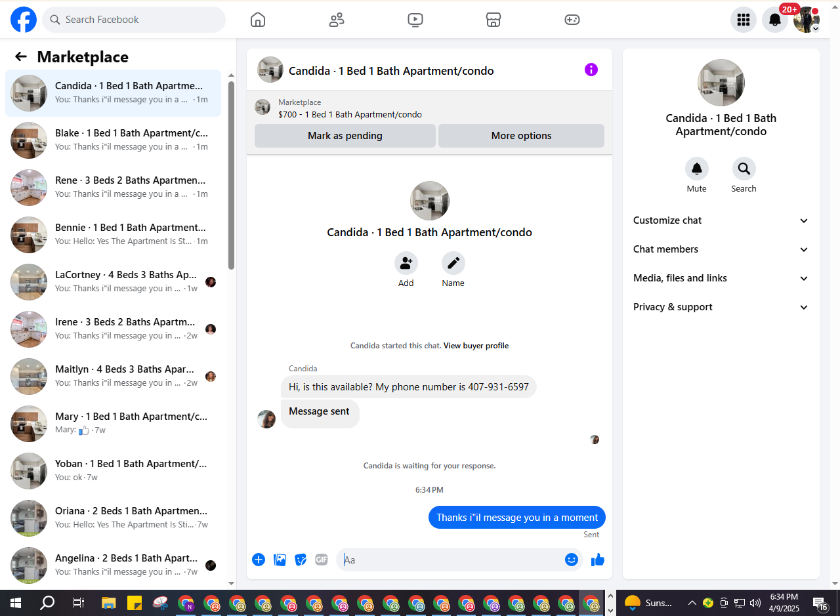Click the Facebook logo
The width and height of the screenshot is (840, 616).
tap(24, 20)
